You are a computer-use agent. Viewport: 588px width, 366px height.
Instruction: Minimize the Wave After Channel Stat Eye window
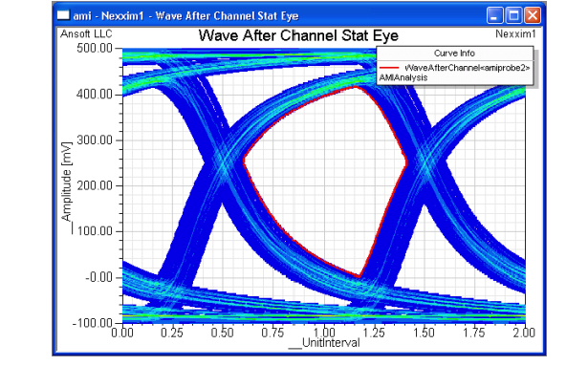[x=495, y=15]
